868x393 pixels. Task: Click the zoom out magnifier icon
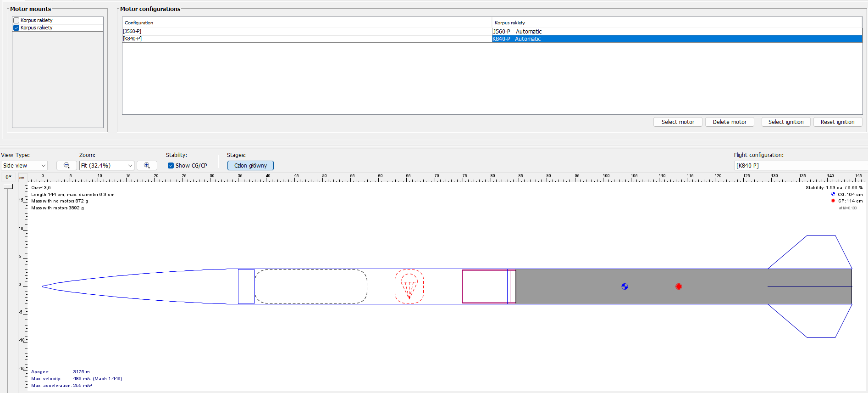66,166
